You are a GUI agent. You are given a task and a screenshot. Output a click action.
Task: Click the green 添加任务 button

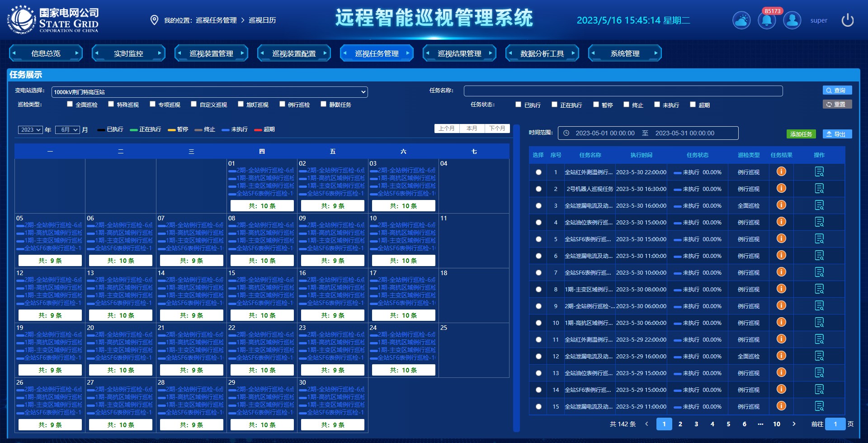(801, 134)
